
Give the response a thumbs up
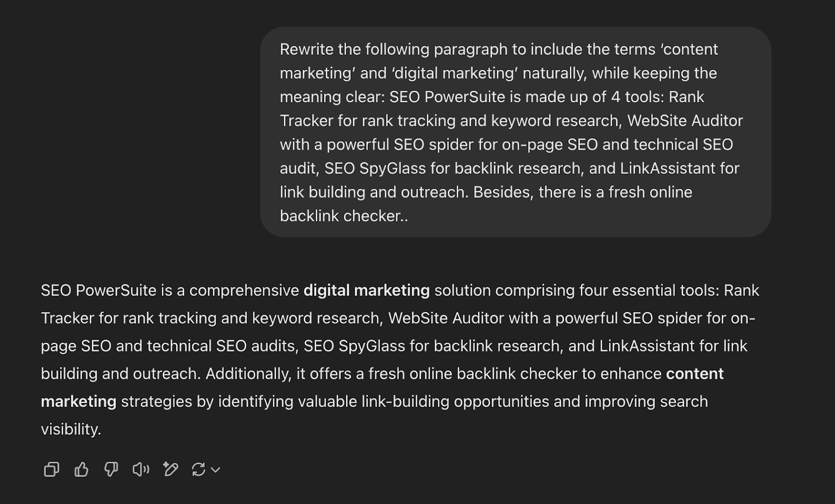pos(81,470)
